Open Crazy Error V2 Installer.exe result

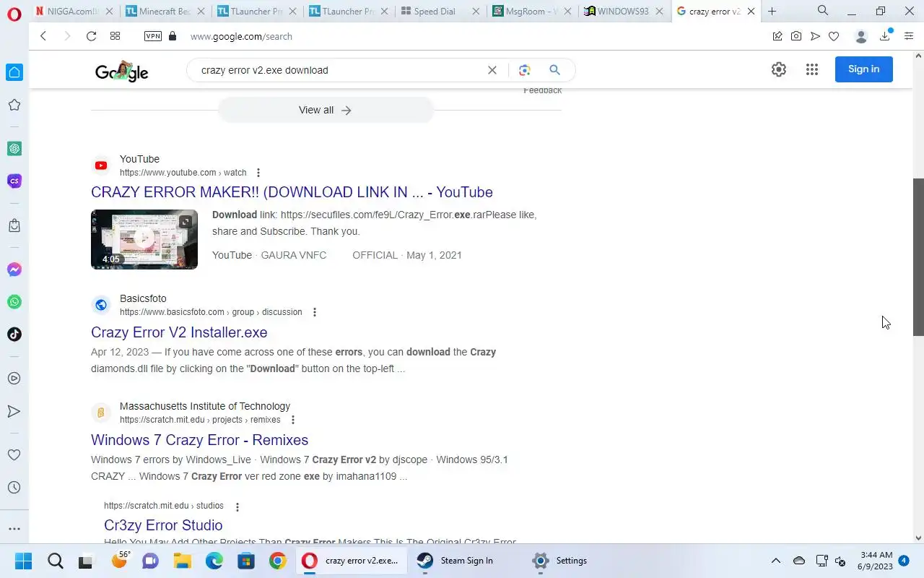tap(179, 332)
